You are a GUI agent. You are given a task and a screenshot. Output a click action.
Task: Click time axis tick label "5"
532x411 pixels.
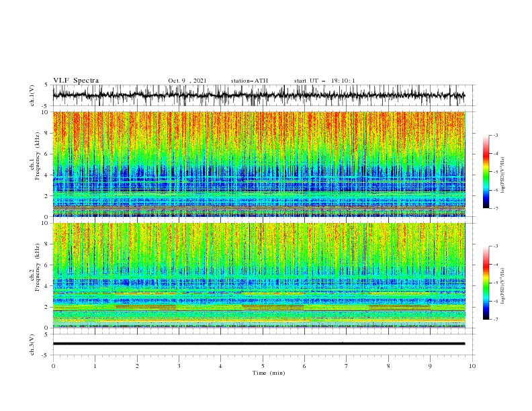[263, 366]
